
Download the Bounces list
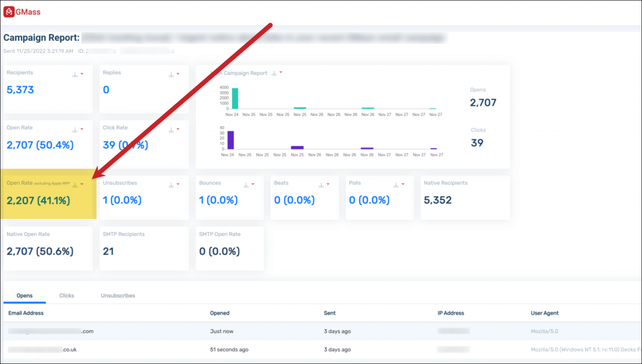point(246,185)
